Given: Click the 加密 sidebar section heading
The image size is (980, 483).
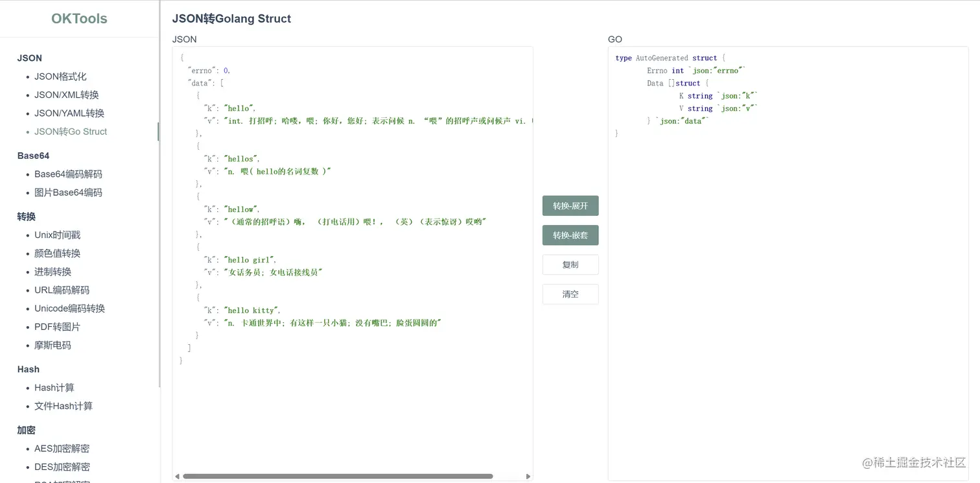Looking at the screenshot, I should click(27, 430).
